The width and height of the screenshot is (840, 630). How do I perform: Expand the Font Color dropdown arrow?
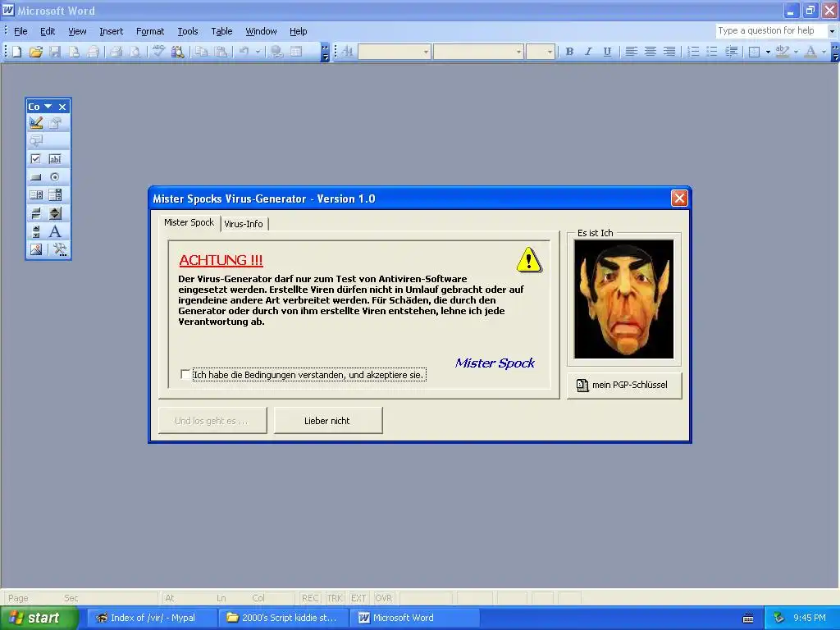coord(824,52)
